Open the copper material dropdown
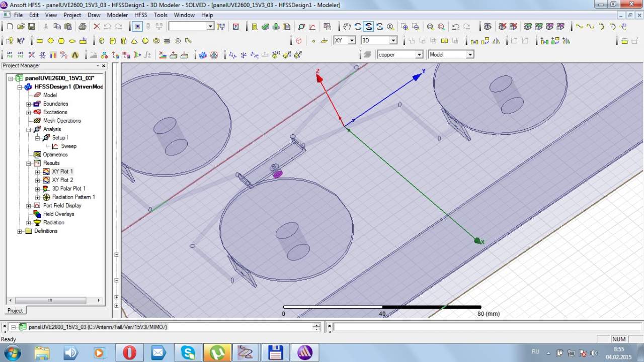 [419, 54]
